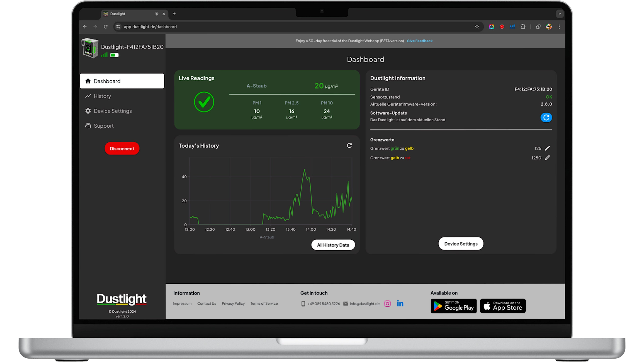
Task: Open the Chrome three-dot menu
Action: click(559, 26)
